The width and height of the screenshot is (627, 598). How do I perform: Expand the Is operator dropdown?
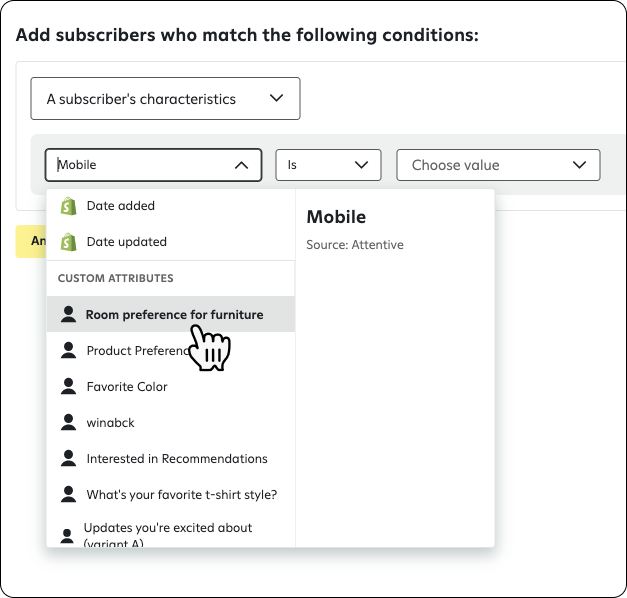tap(328, 165)
